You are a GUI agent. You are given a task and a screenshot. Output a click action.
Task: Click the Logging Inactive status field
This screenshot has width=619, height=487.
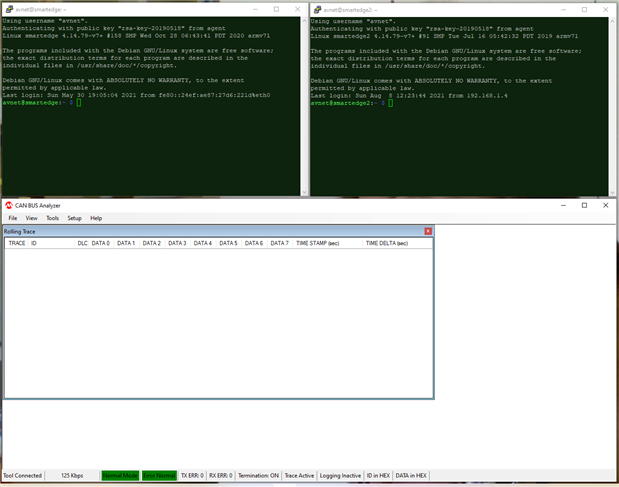[339, 476]
